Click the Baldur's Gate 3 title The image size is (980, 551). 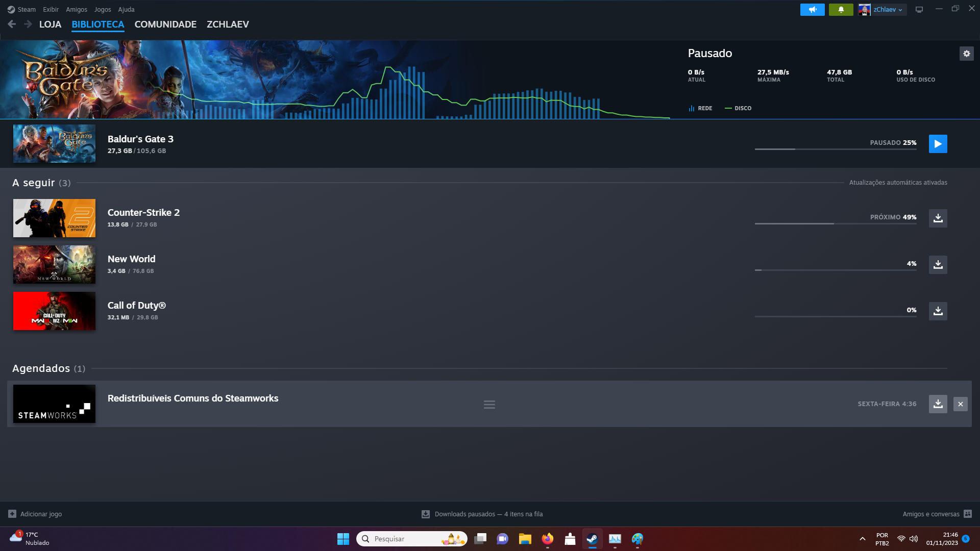tap(140, 139)
